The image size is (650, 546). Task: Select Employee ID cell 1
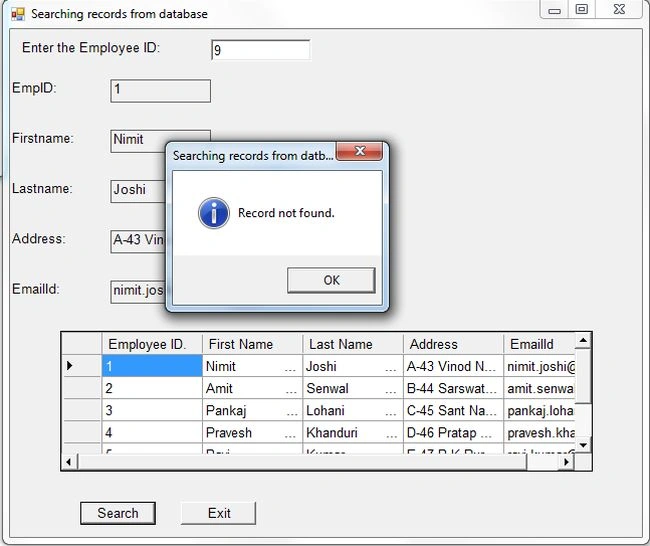click(x=152, y=366)
